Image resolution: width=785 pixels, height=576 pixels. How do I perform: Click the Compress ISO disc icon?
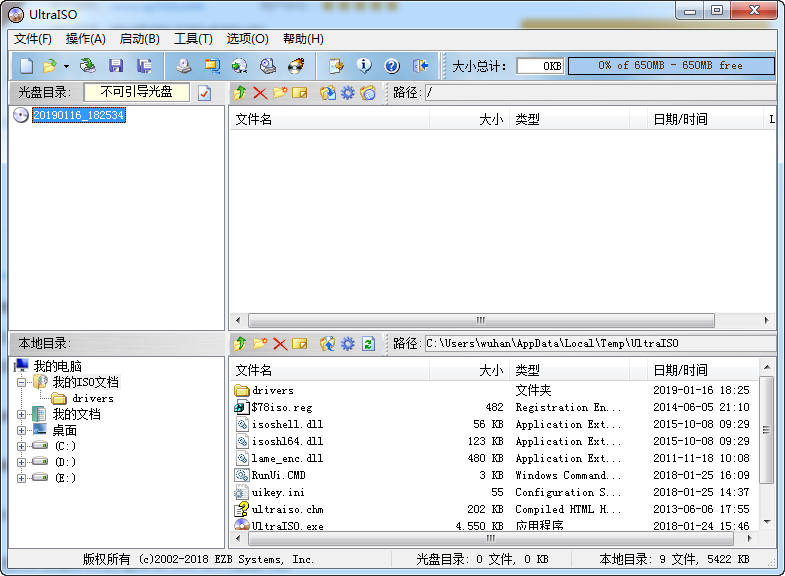click(x=240, y=66)
